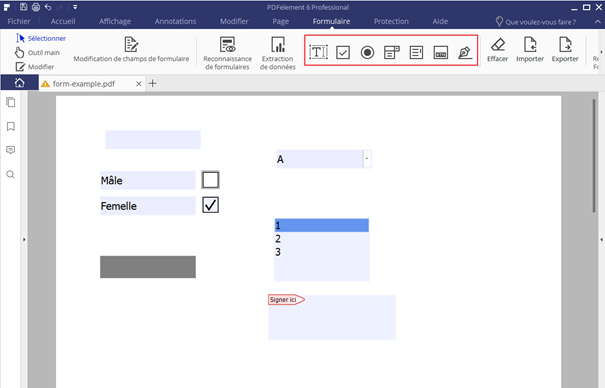Open the bookmarks side panel

11,126
